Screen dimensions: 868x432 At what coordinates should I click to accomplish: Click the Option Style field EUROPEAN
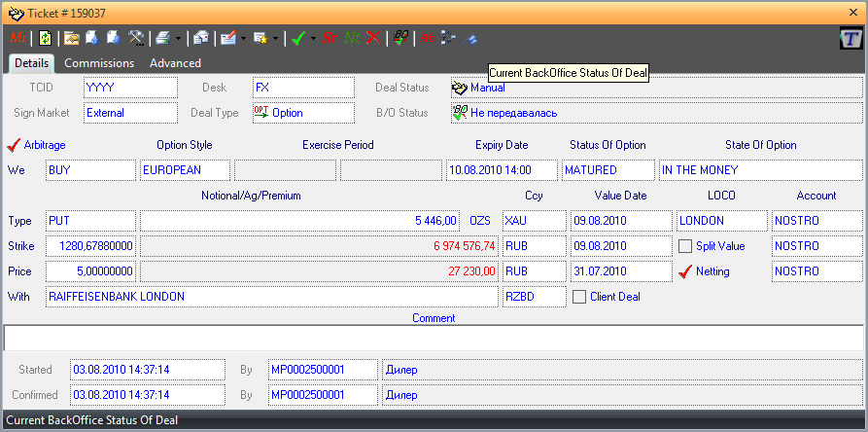click(186, 170)
